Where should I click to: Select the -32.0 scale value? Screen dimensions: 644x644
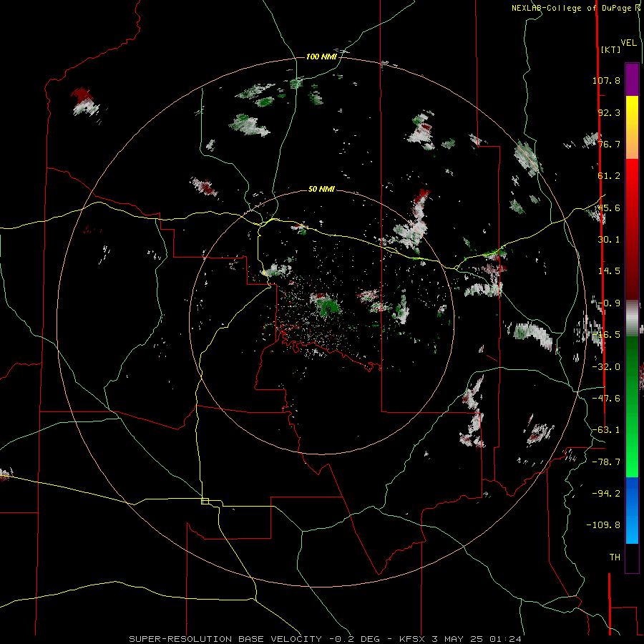point(606,367)
